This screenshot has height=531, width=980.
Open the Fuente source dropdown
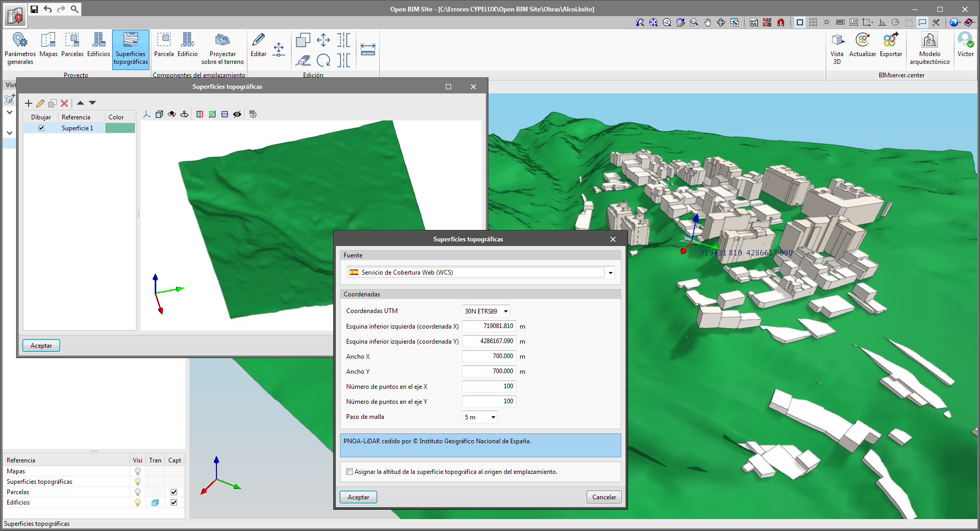[610, 273]
